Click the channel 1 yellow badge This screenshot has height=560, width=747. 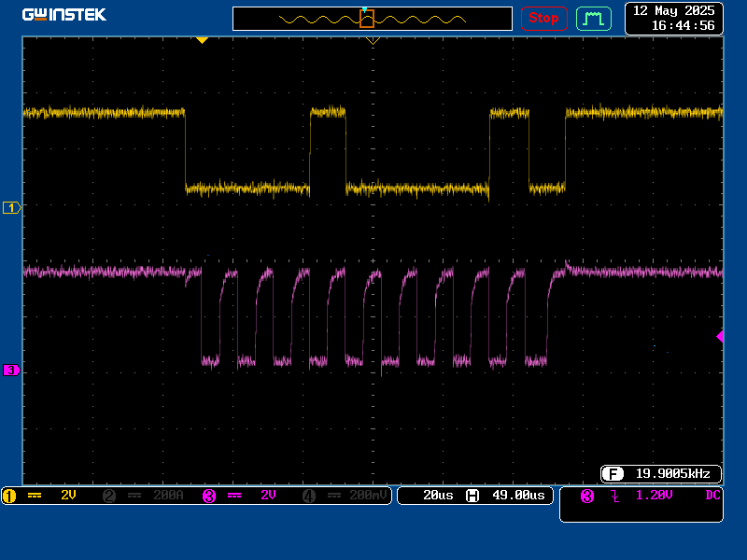(9, 496)
